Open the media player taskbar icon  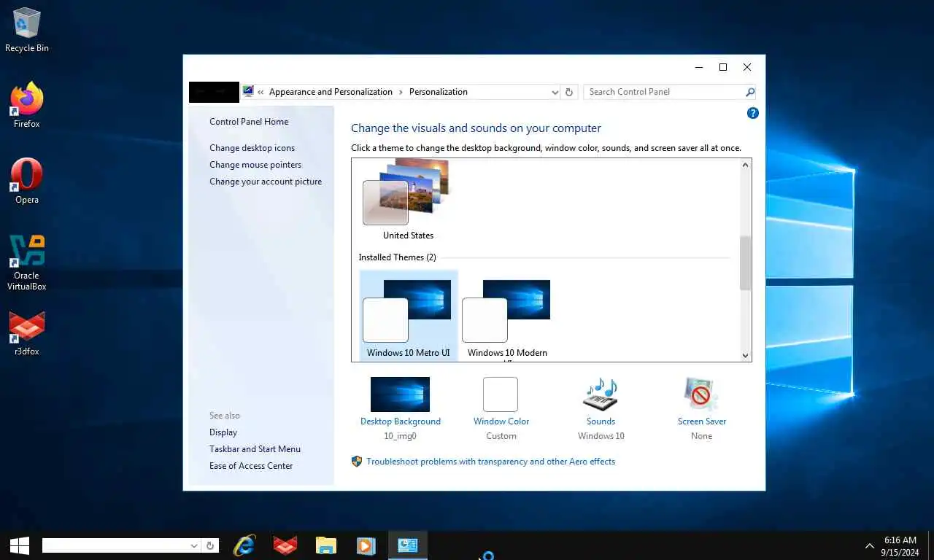click(x=366, y=545)
